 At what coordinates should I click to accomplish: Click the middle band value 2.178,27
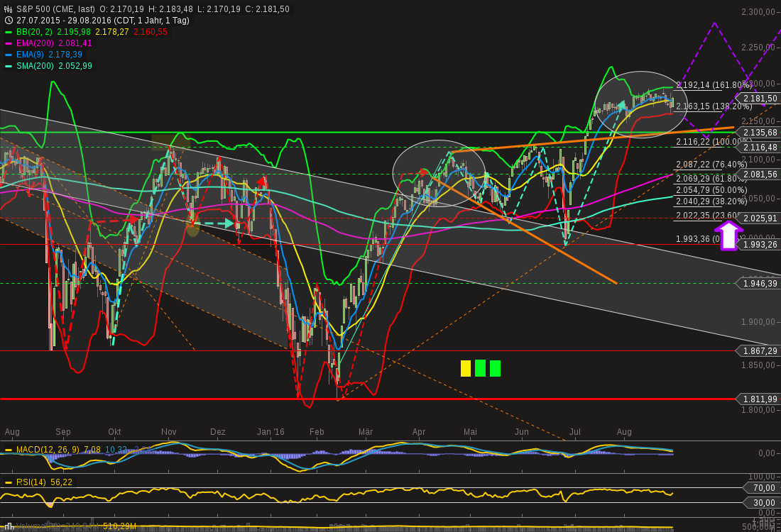[x=112, y=32]
